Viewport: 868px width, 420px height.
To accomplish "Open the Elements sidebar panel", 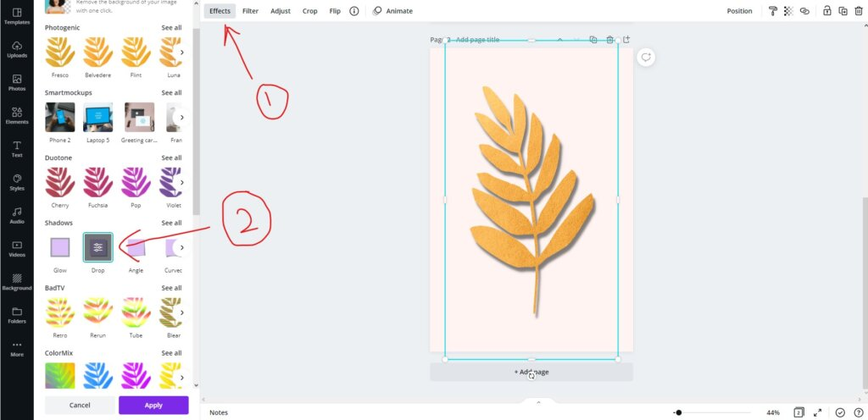I will click(17, 115).
